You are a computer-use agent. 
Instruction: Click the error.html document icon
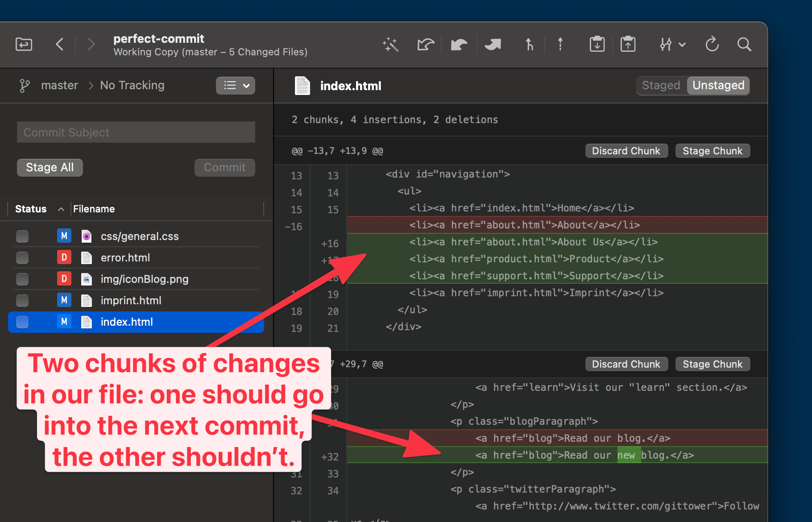87,257
